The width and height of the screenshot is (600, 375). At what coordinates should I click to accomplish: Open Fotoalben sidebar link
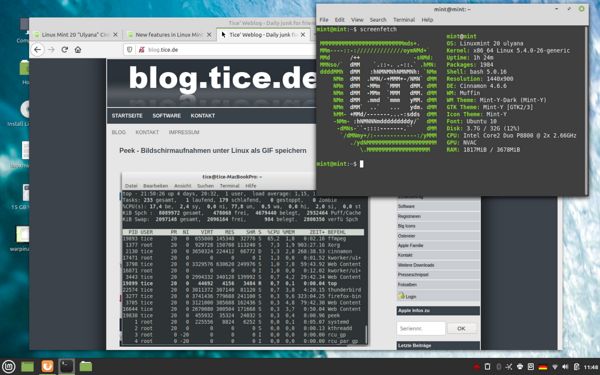click(438, 284)
